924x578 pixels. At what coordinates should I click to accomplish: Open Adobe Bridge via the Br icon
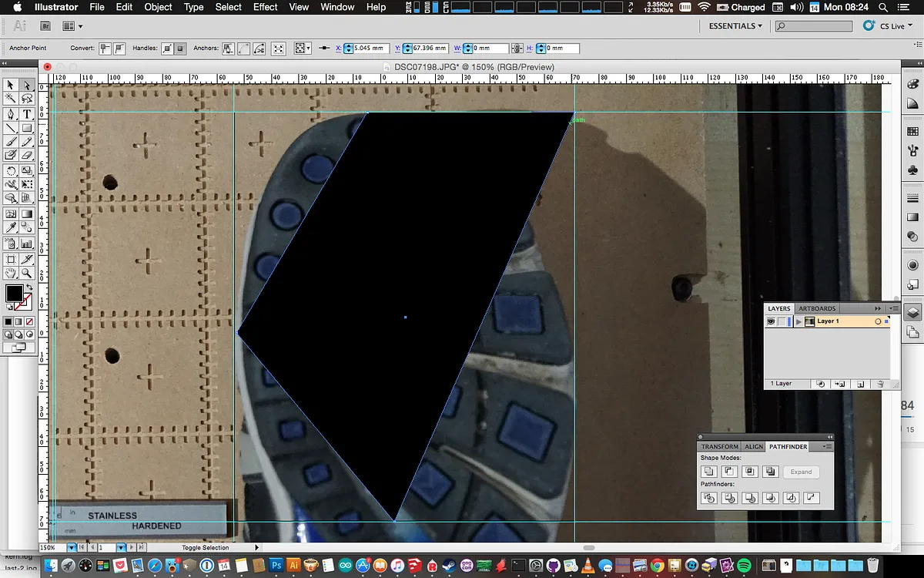click(x=45, y=26)
